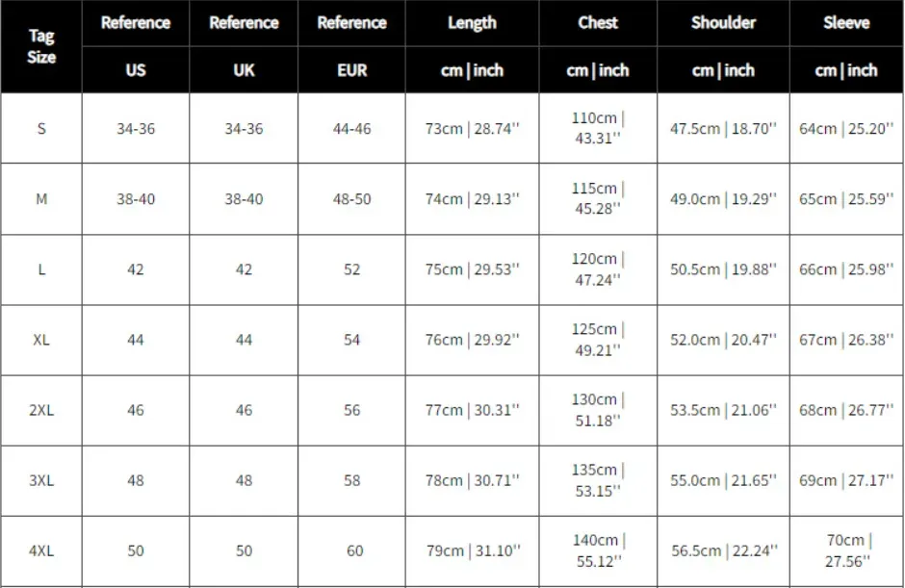This screenshot has width=905, height=588.
Task: Click the 68cm | 26.77'' sleeve cell
Action: click(x=846, y=410)
